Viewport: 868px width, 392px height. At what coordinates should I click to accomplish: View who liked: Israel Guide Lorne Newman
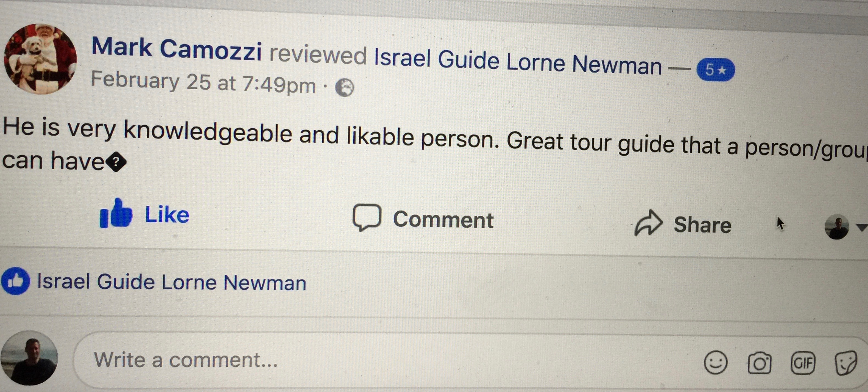[x=171, y=282]
